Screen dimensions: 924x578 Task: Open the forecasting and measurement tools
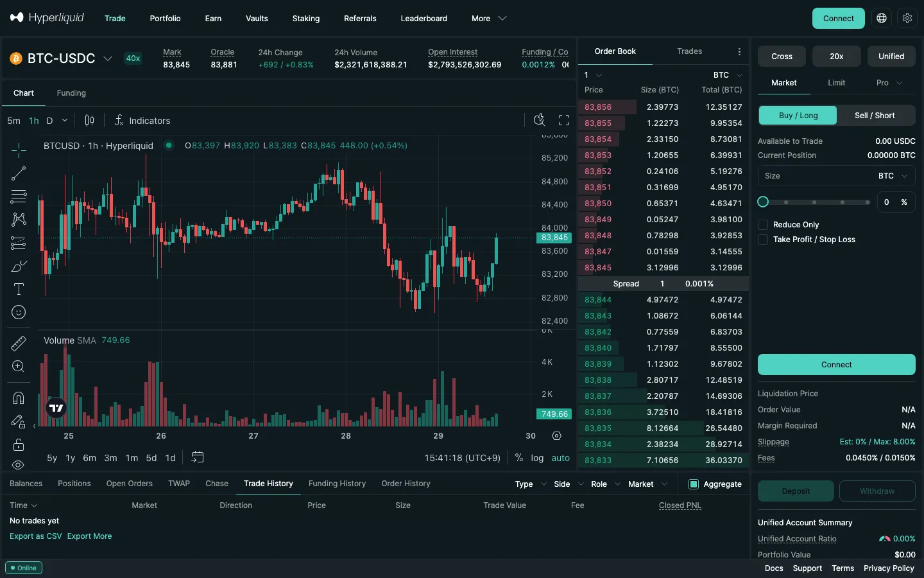coord(19,243)
